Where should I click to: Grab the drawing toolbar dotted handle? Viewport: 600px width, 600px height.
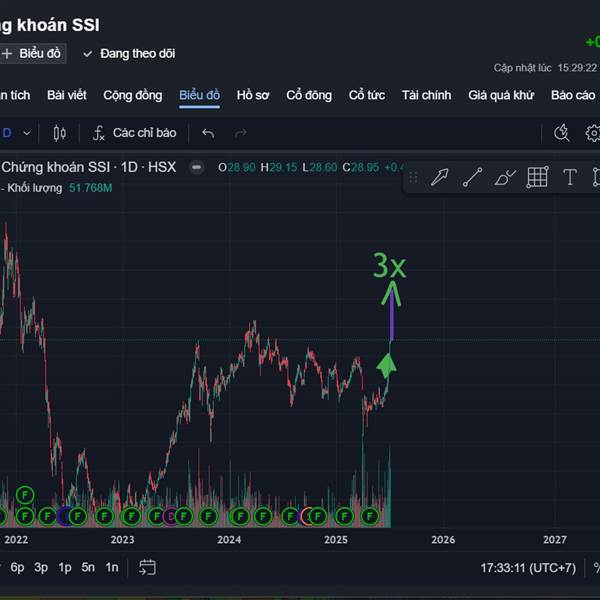tap(413, 178)
